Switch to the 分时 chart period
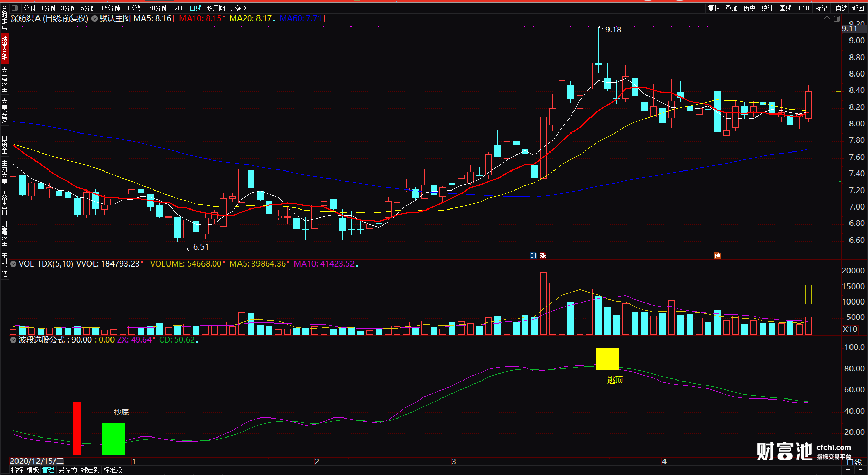The height and width of the screenshot is (475, 868). [x=30, y=8]
